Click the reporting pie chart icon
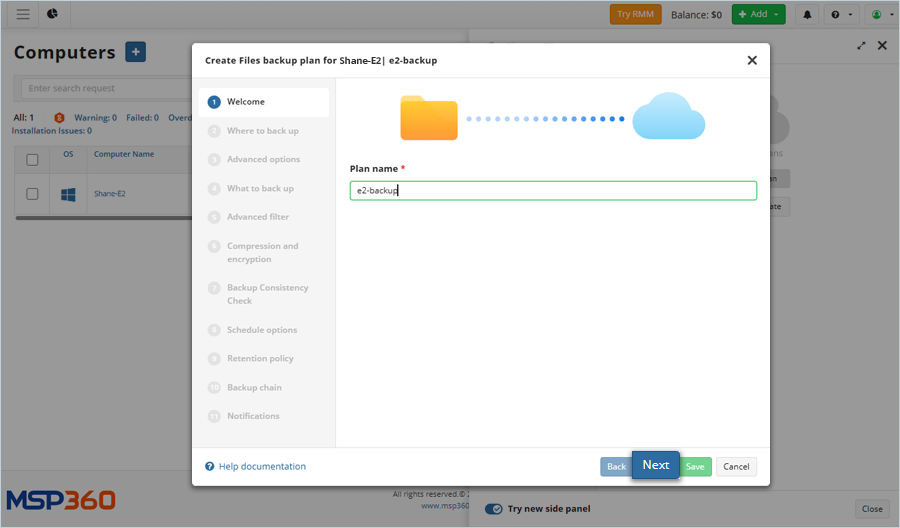Viewport: 900px width, 528px height. click(x=52, y=14)
